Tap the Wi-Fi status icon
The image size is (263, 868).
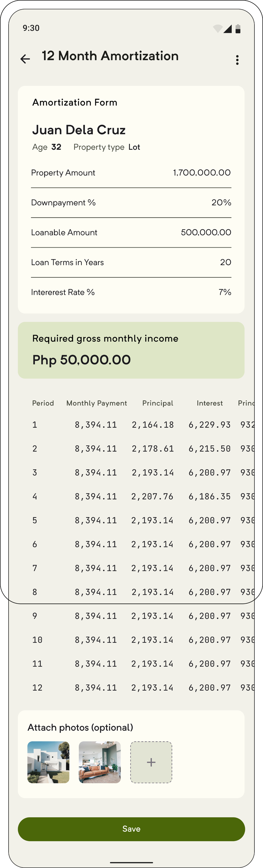[218, 29]
